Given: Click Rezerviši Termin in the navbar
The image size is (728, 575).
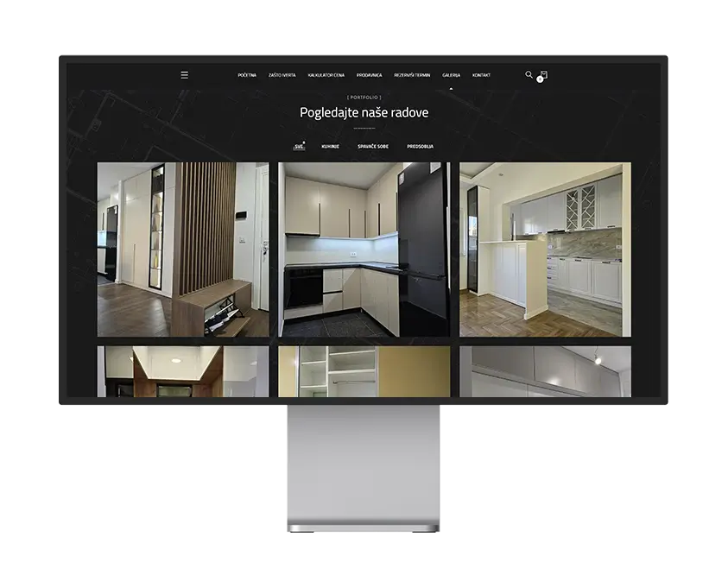Looking at the screenshot, I should (412, 75).
